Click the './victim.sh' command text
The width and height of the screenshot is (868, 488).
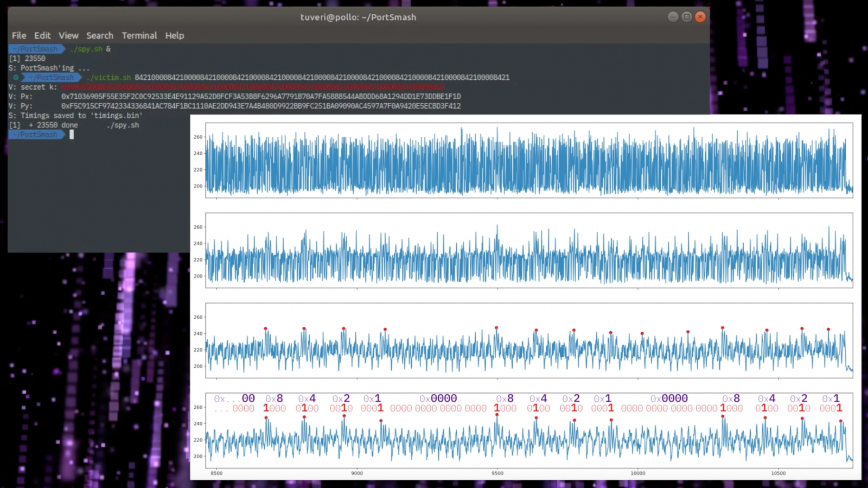point(108,78)
